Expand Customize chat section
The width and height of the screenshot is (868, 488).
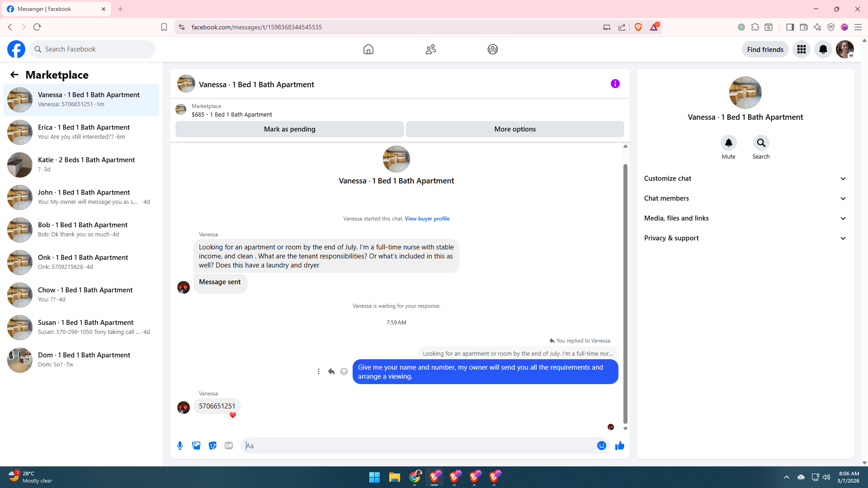pyautogui.click(x=745, y=178)
